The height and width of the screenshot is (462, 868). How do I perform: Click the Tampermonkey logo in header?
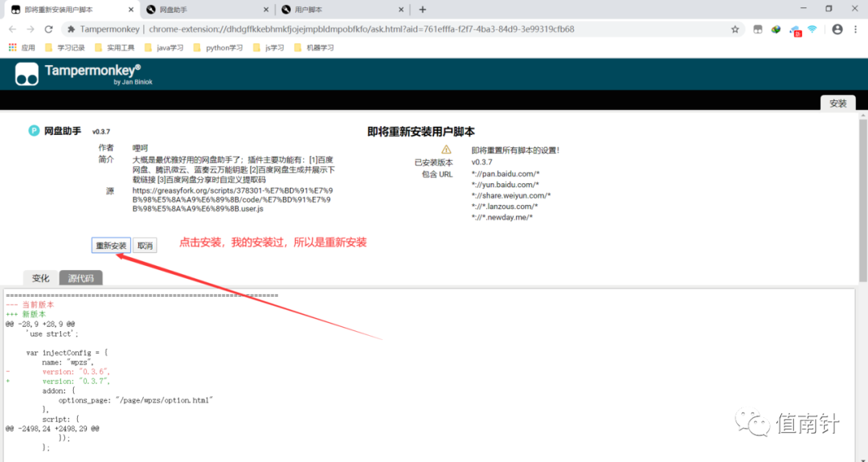(27, 74)
